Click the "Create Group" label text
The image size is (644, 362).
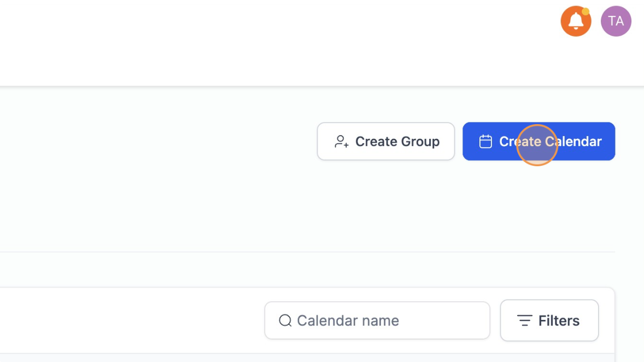(397, 142)
